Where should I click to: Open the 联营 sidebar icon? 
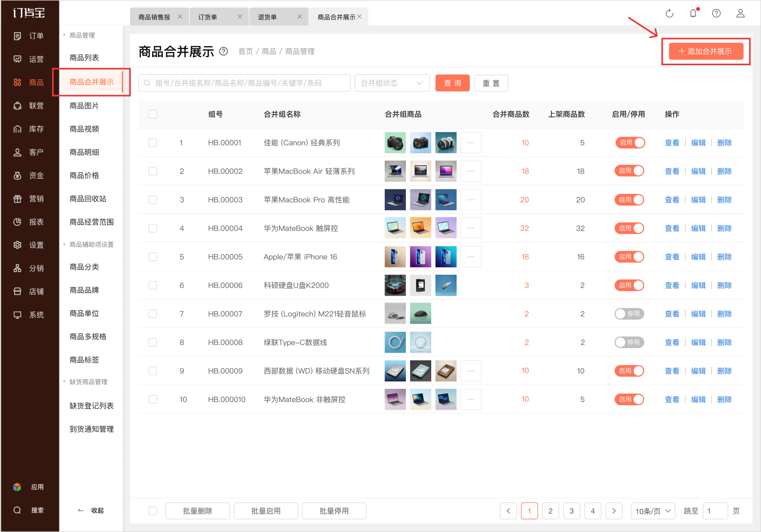(18, 105)
